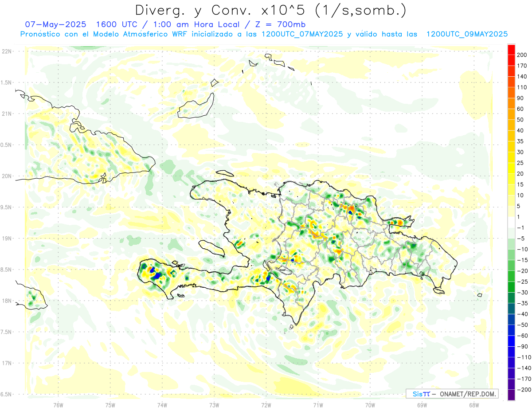Image resolution: width=532 pixels, height=411 pixels.
Task: Click the white colorbar swatch between 1 and -1
Action: pos(511,222)
